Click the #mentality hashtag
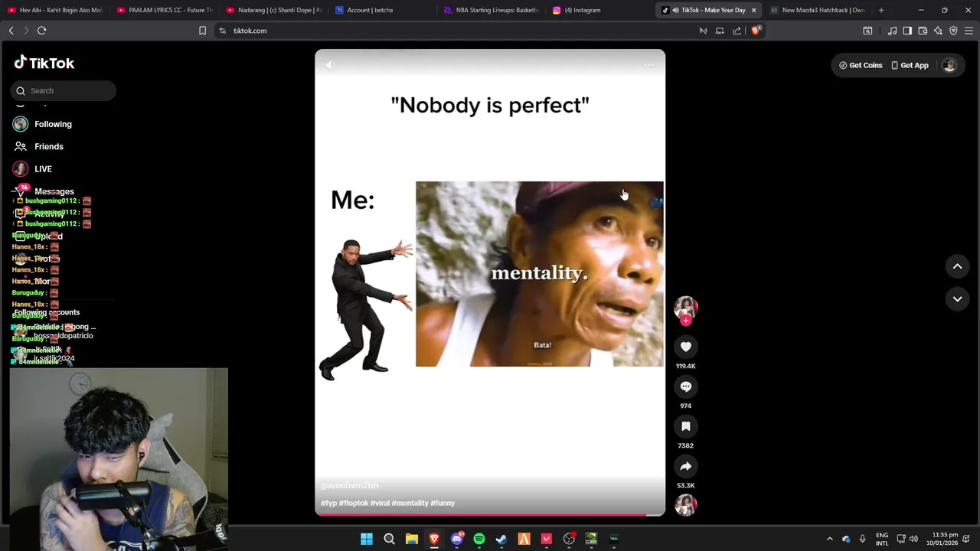980x551 pixels. [410, 503]
